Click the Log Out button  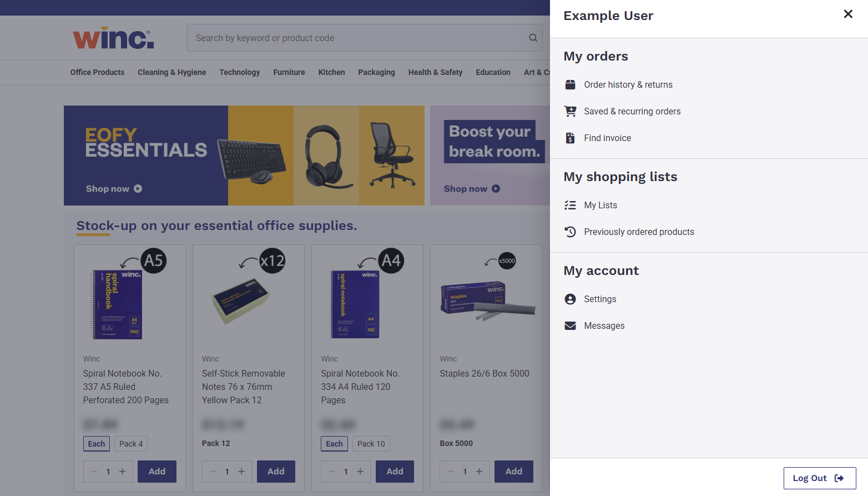point(819,478)
